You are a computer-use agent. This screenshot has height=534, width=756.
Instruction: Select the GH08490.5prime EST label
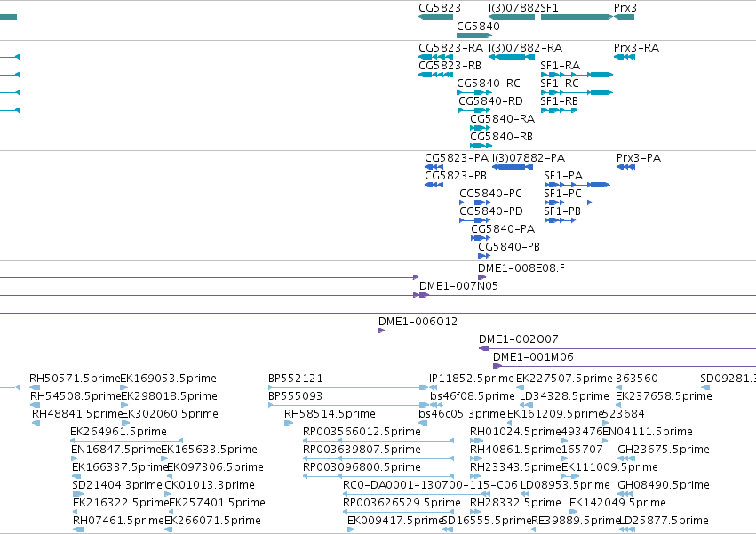click(664, 485)
